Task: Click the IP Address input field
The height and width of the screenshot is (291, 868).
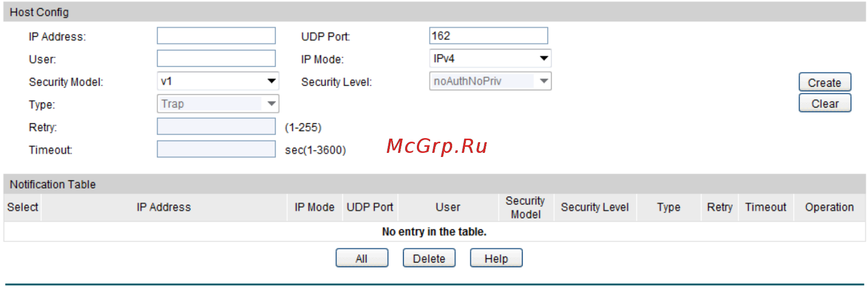Action: (216, 36)
